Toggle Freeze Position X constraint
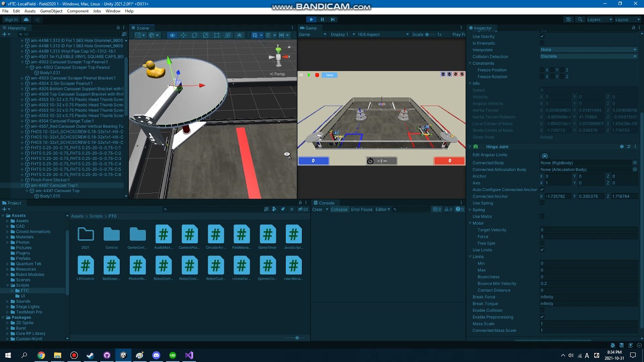The height and width of the screenshot is (362, 644). pos(542,70)
